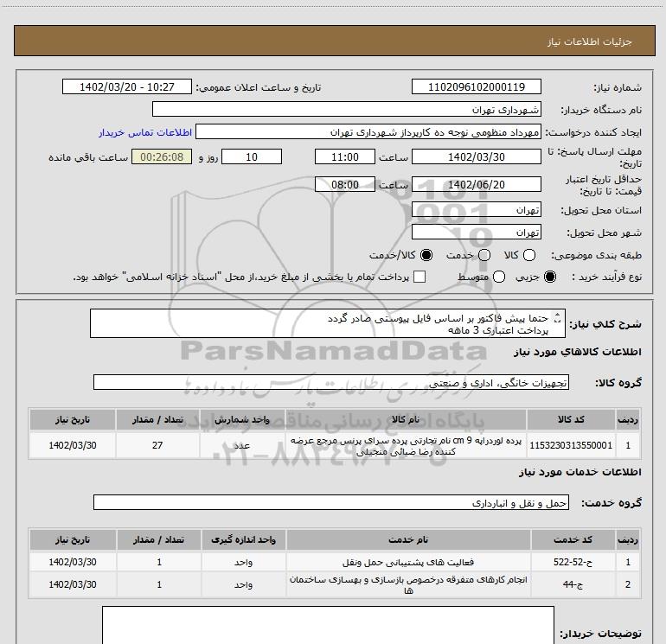
Task: Click the goods table تاریخ نیاز header
Action: pyautogui.click(x=72, y=419)
